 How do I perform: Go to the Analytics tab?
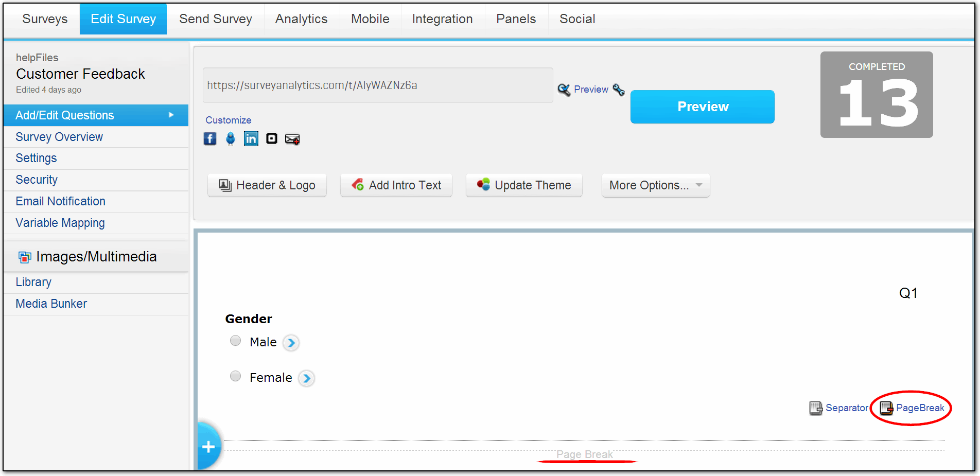301,19
